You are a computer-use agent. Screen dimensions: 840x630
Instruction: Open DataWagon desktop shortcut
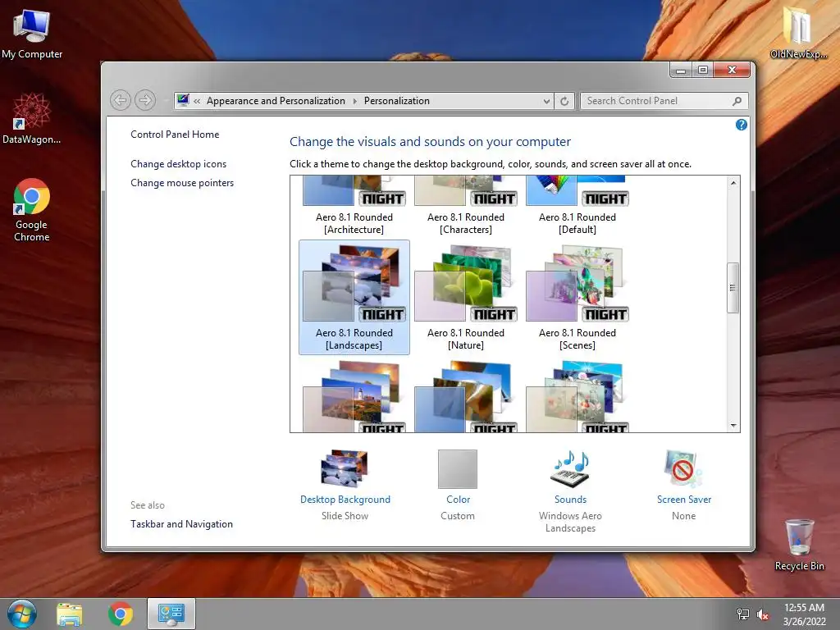[x=32, y=118]
